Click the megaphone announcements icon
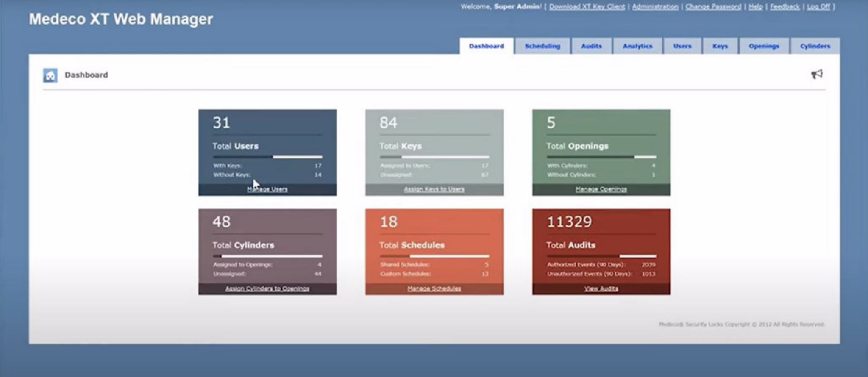868x377 pixels. pos(817,75)
